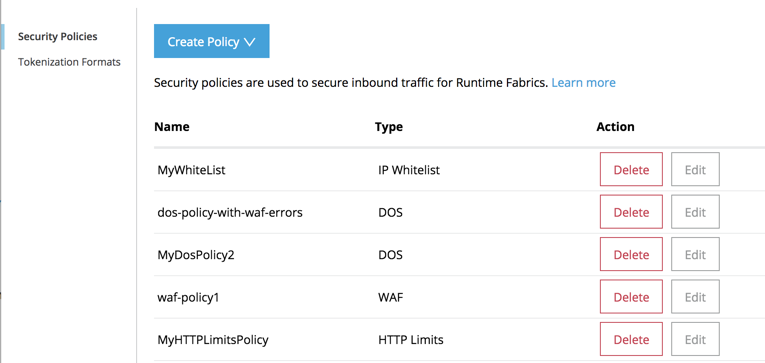This screenshot has height=363, width=765.
Task: Select the MyHTTPLimitsPolicy name
Action: [x=213, y=340]
